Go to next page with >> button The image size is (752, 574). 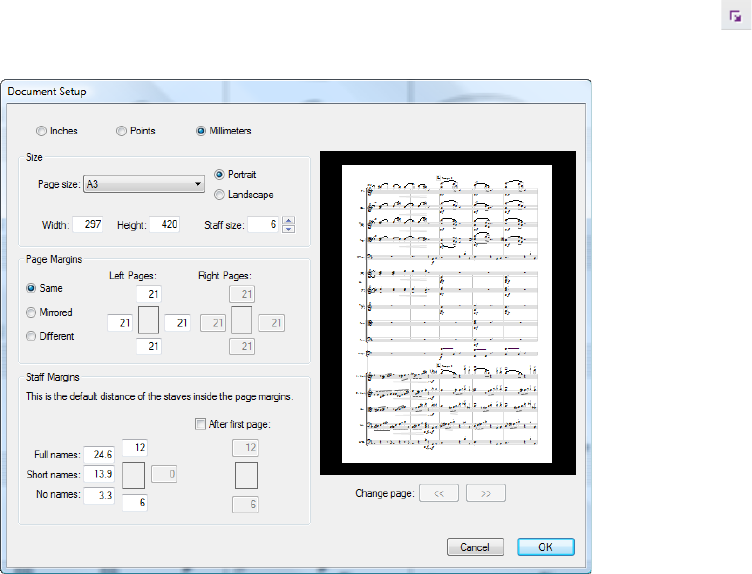tap(486, 493)
